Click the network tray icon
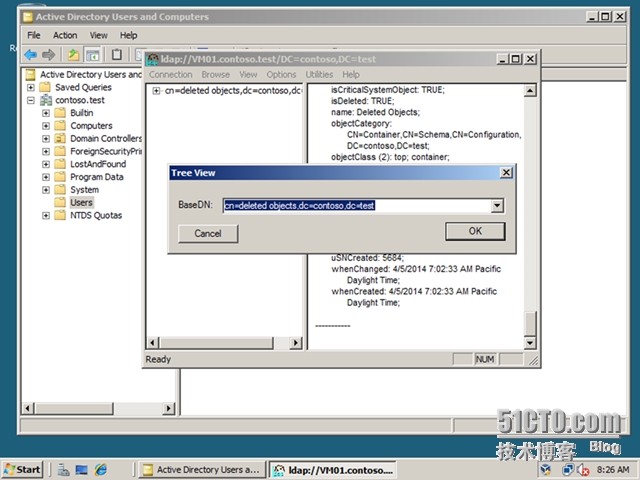The image size is (640, 480). [567, 470]
